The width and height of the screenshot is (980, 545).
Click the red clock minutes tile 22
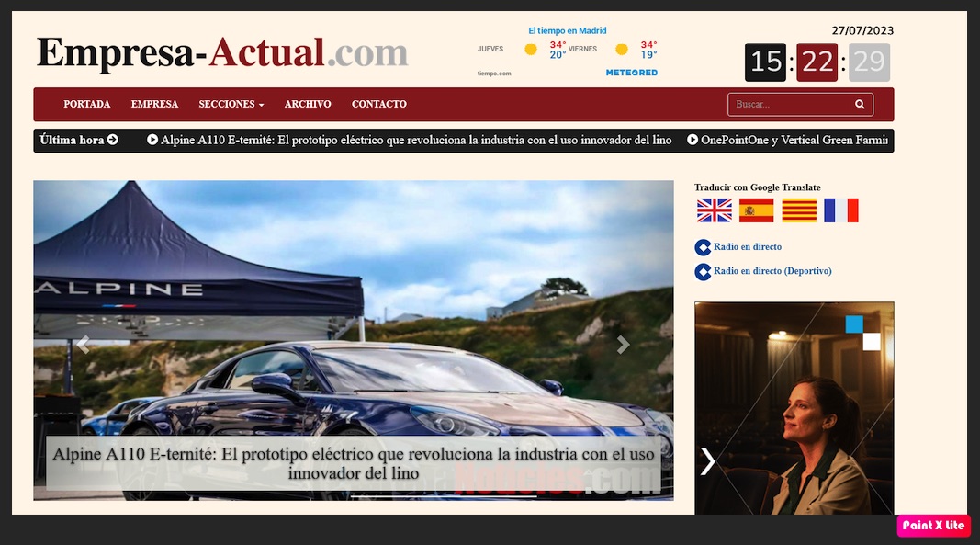[x=817, y=62]
